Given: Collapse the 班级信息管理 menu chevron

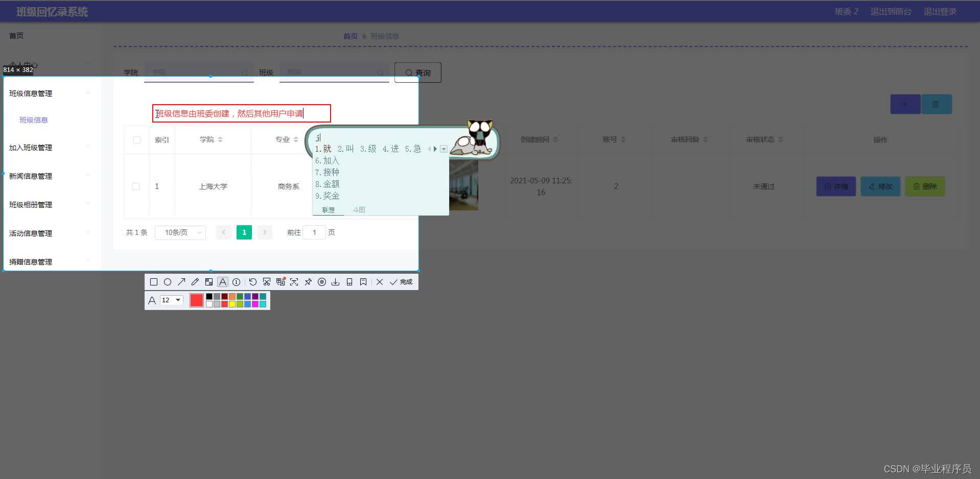Looking at the screenshot, I should 88,93.
